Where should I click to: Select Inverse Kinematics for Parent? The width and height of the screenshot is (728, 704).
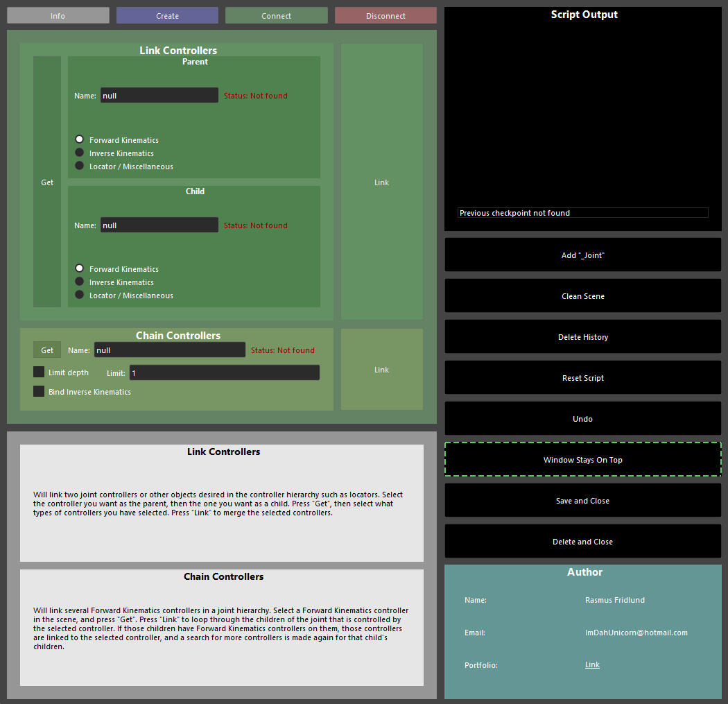(x=80, y=153)
